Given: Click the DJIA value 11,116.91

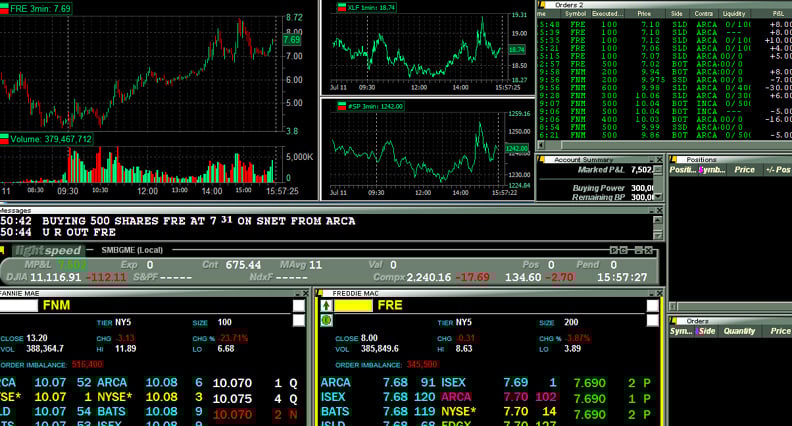Looking at the screenshot, I should pyautogui.click(x=56, y=277).
